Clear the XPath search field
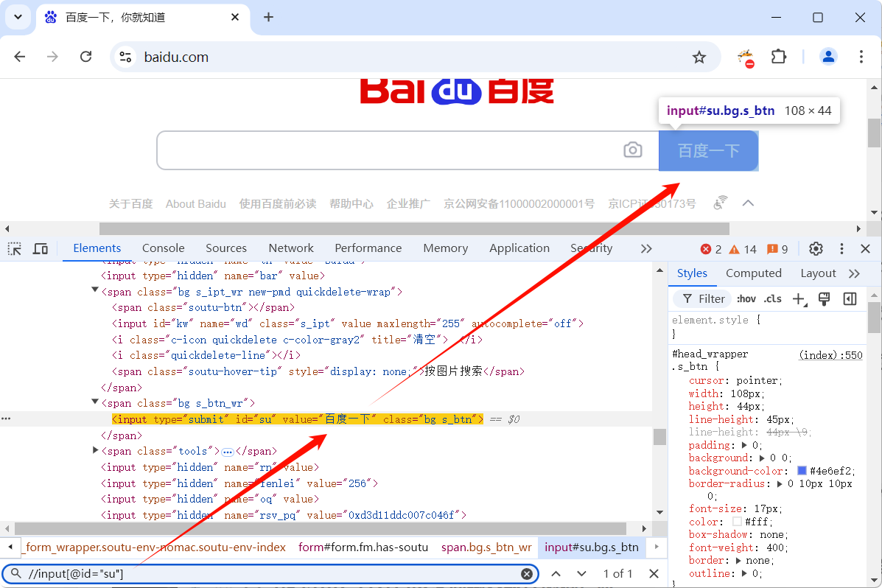Viewport: 882px width, 588px height. [x=527, y=574]
